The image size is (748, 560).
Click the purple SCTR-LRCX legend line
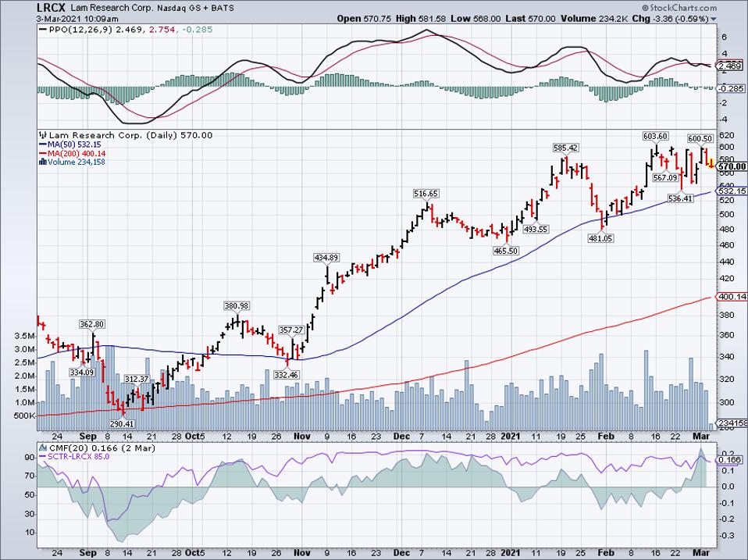click(x=42, y=457)
